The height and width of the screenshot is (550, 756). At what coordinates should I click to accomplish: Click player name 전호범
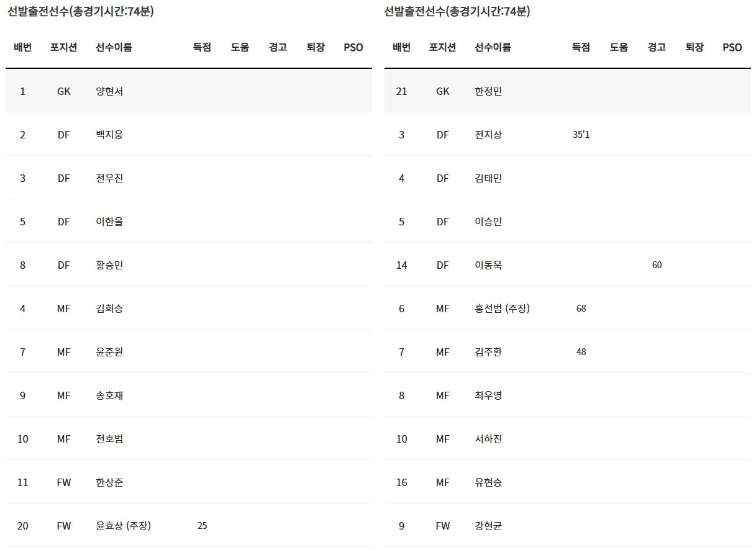click(x=109, y=439)
